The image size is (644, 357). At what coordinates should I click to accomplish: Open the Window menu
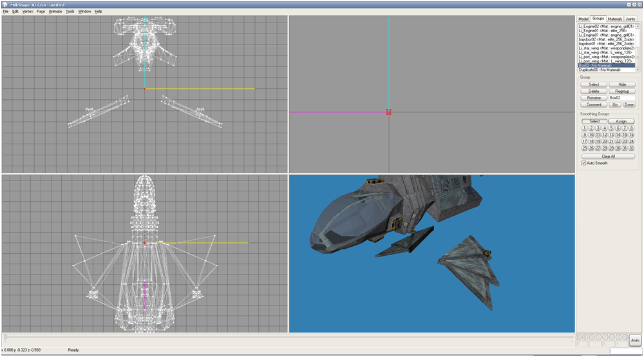coord(84,12)
